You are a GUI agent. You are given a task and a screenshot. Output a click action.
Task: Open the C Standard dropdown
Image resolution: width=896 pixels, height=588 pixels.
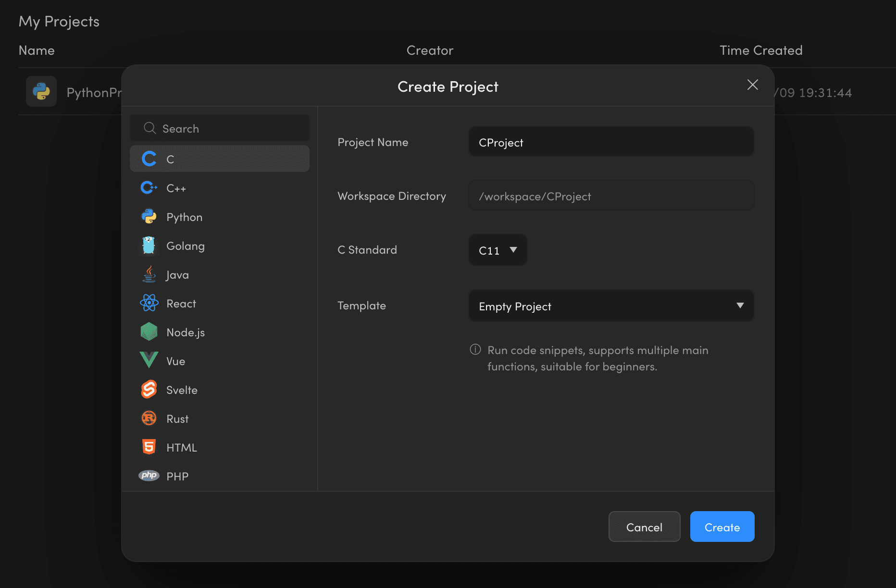[498, 250]
